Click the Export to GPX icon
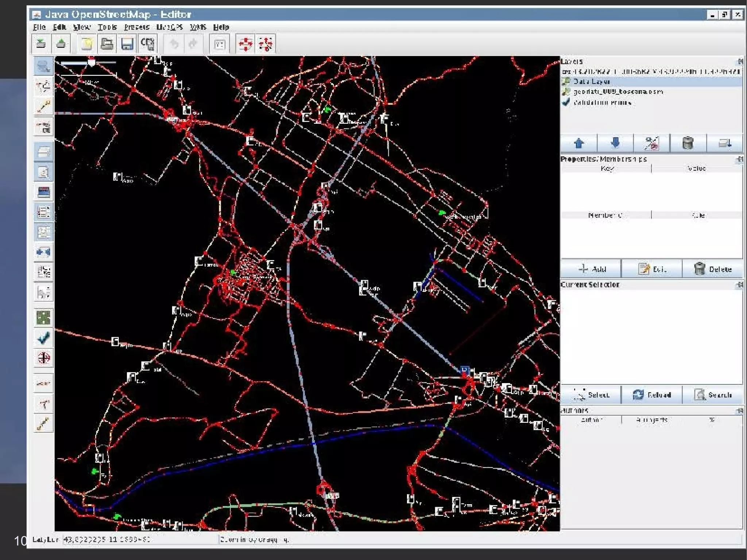The height and width of the screenshot is (560, 747). click(147, 44)
